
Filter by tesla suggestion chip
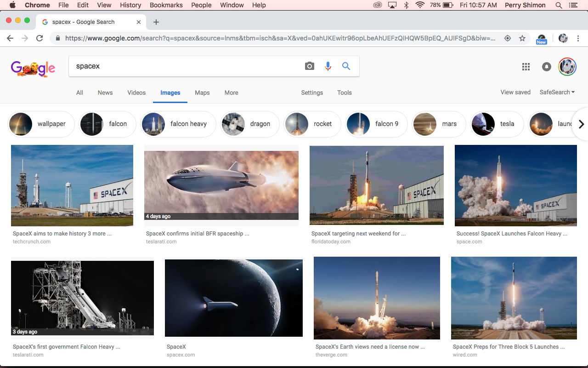pyautogui.click(x=497, y=124)
